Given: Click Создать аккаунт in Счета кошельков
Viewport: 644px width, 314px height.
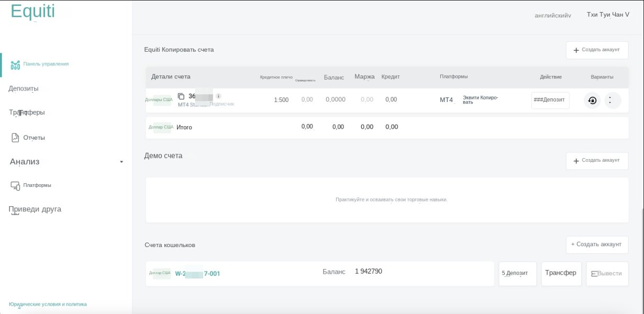Looking at the screenshot, I should pyautogui.click(x=597, y=244).
